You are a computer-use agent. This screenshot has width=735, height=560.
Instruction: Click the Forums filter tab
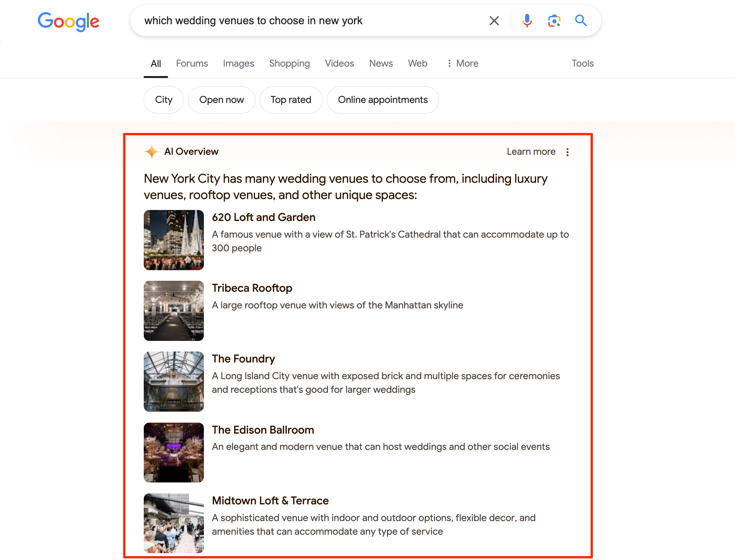click(192, 63)
